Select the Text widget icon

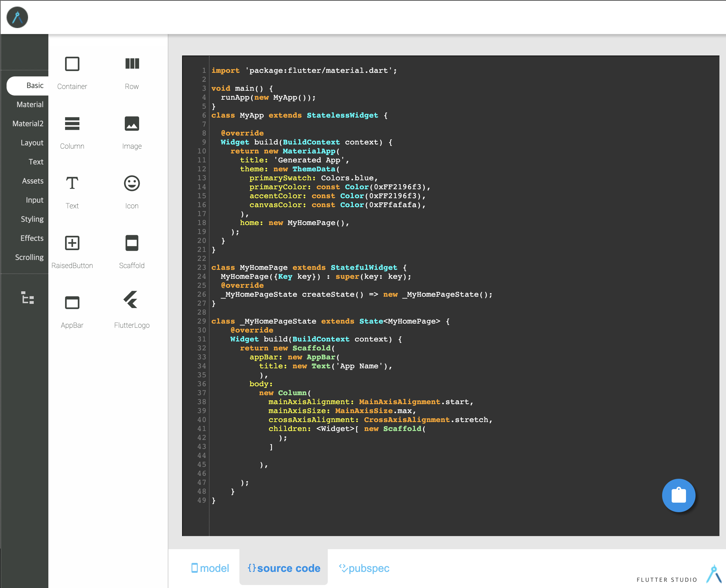point(72,183)
